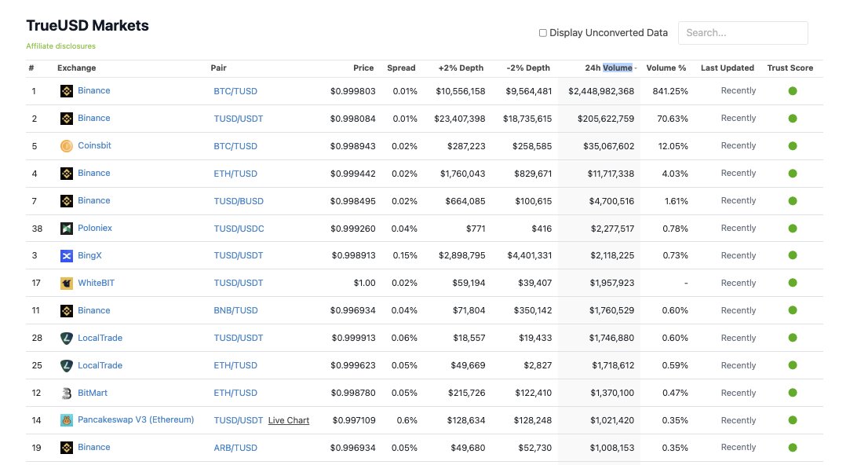Screen dimensions: 868x465
Task: Open Binance exchange link in row 1
Action: coord(93,90)
